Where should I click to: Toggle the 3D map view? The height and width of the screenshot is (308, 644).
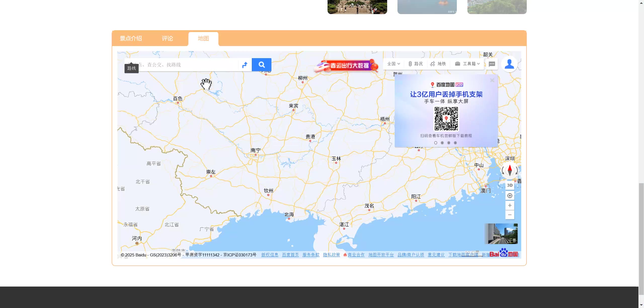(x=510, y=185)
